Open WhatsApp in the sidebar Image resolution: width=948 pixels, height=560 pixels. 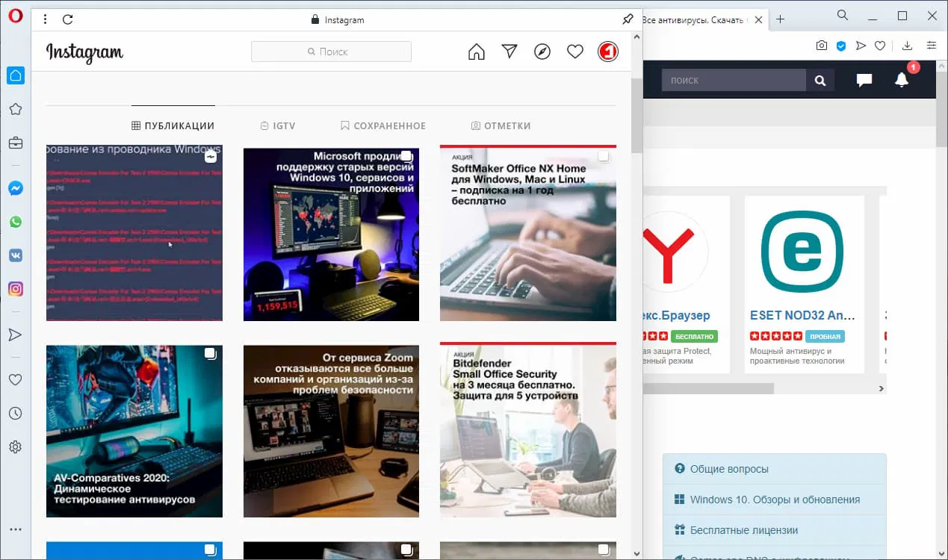coord(16,222)
